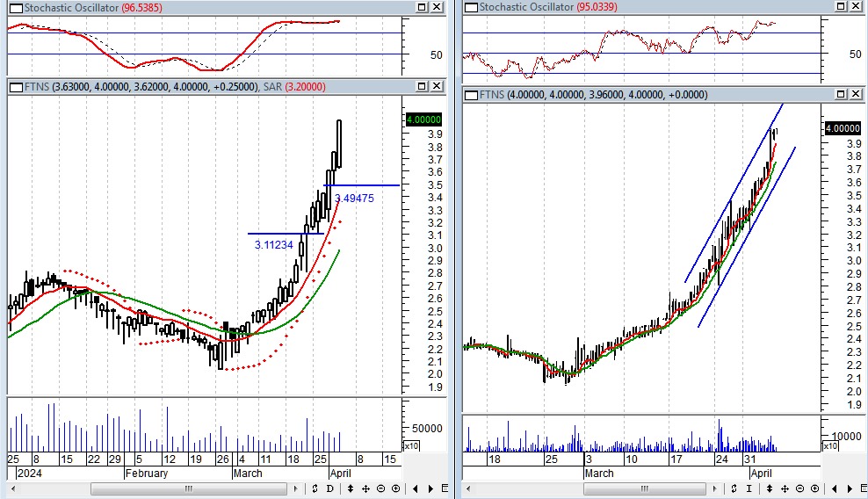Open left Stochastic Oscillator pane menu box
Image resolution: width=868 pixels, height=499 pixels.
16,7
